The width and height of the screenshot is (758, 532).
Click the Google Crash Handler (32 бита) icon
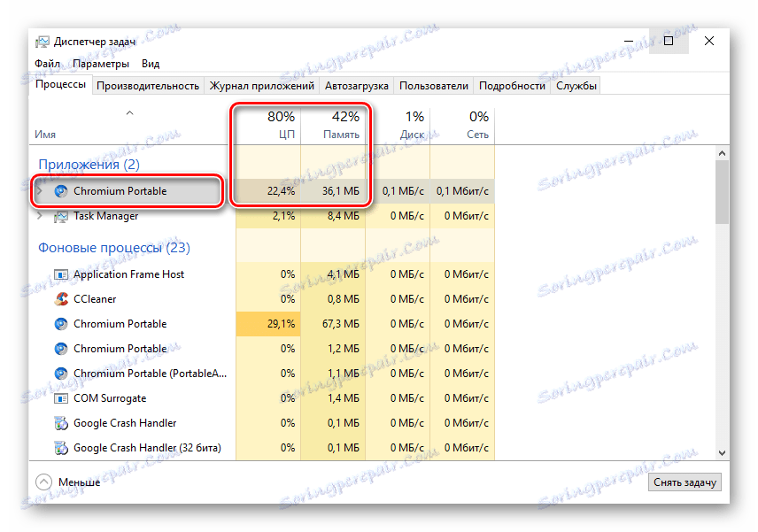coord(61,448)
